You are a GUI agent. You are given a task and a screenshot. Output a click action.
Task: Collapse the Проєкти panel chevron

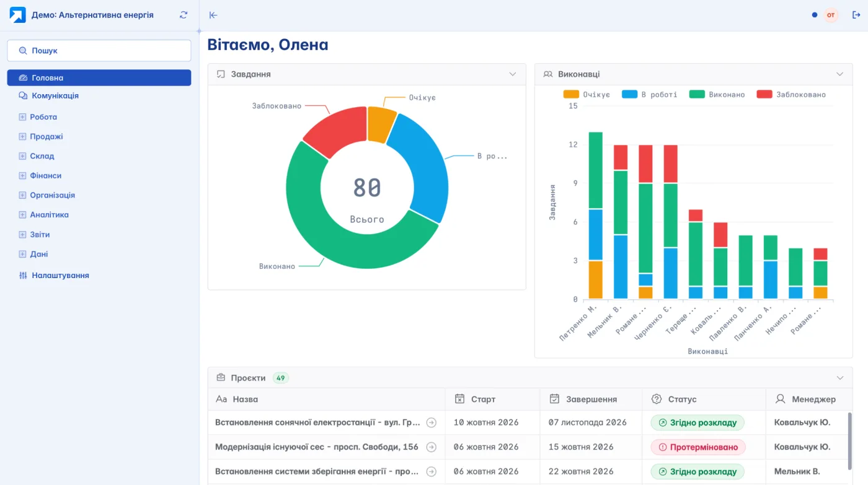pyautogui.click(x=840, y=378)
